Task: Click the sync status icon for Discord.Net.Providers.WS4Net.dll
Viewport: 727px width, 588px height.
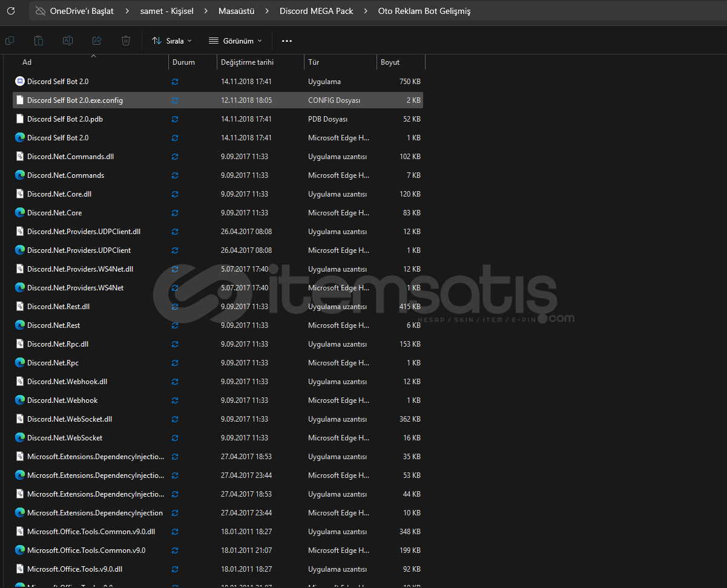Action: tap(175, 269)
